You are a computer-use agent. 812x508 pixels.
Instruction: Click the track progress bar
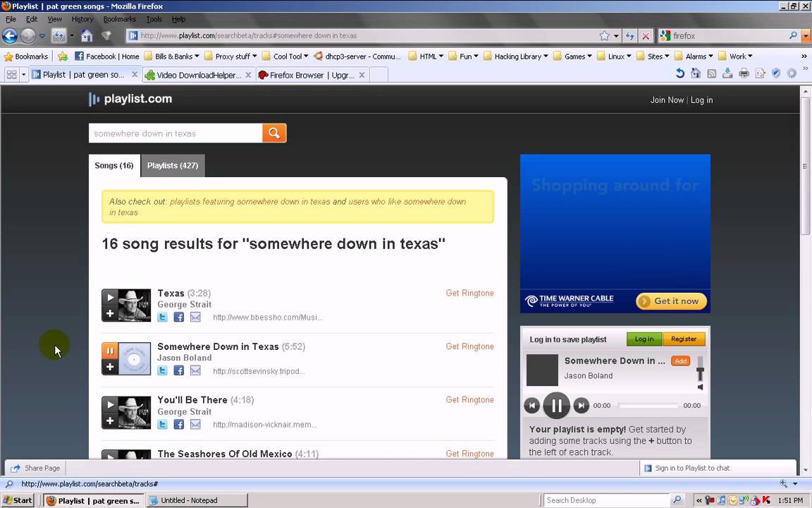tap(648, 406)
